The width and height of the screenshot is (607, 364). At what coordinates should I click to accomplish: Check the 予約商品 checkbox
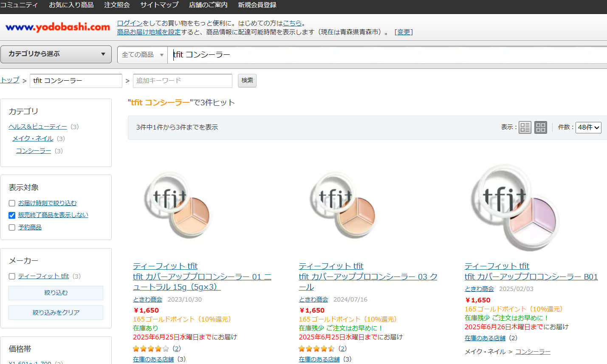coord(12,228)
